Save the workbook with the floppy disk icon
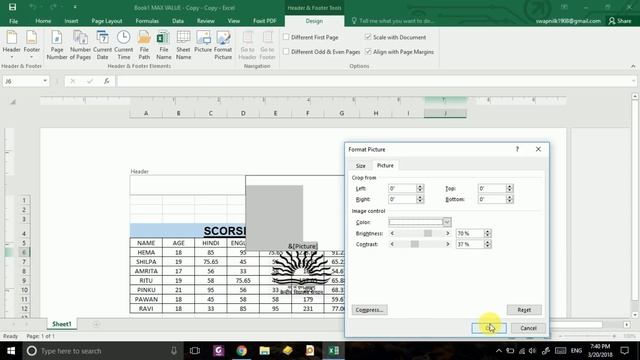This screenshot has height=360, width=640. pos(12,7)
